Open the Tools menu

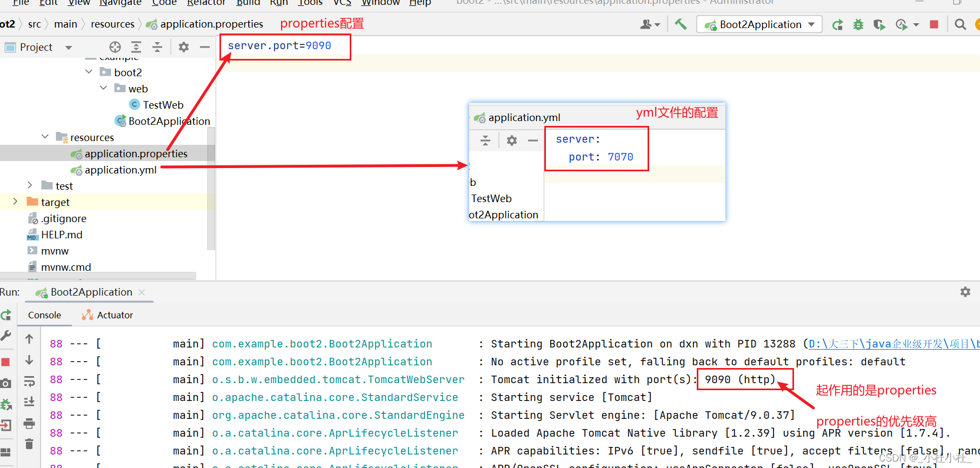(x=310, y=3)
